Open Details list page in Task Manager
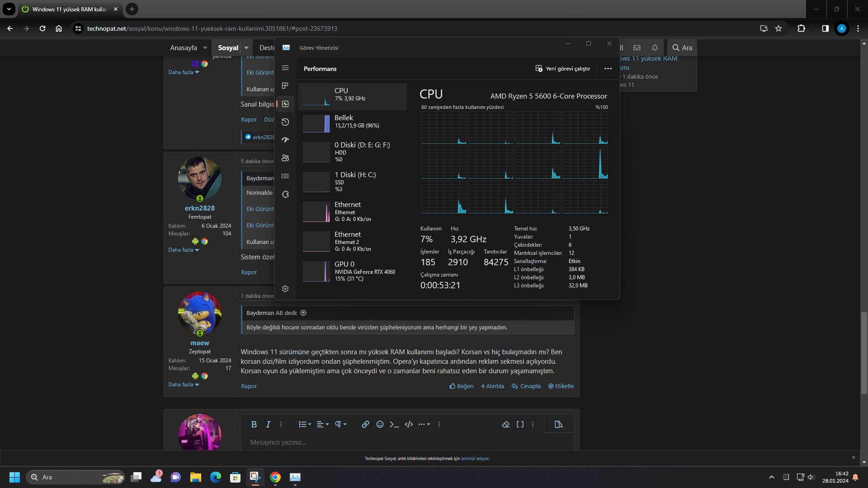This screenshot has width=868, height=488. click(x=285, y=176)
